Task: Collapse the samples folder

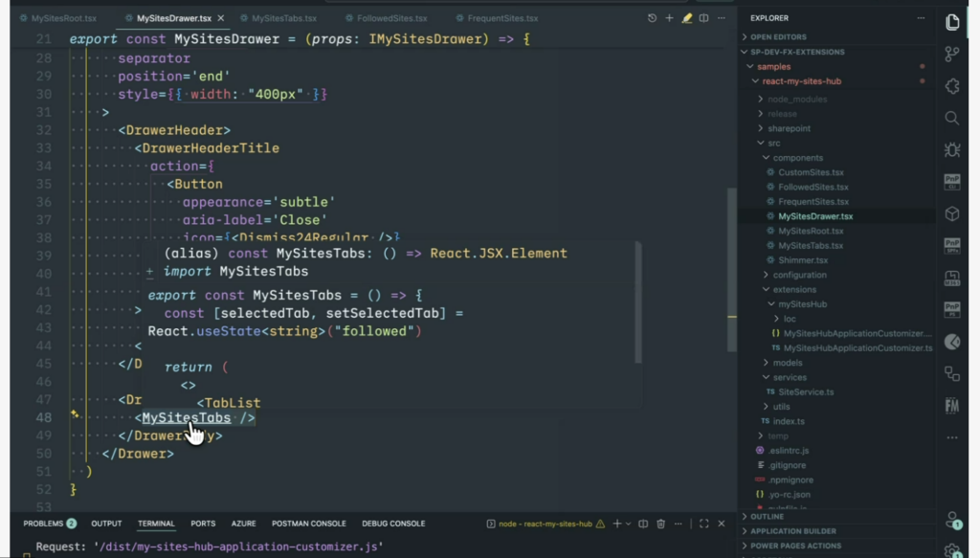Action: (x=773, y=66)
